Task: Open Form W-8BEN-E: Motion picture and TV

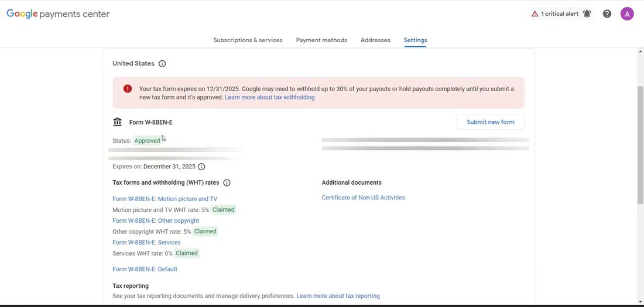Action: pyautogui.click(x=165, y=199)
